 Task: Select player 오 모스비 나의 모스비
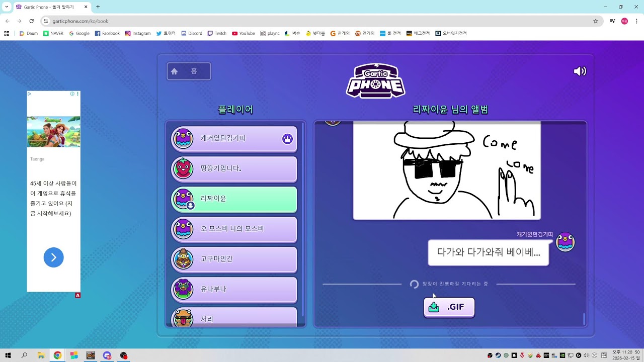point(234,229)
